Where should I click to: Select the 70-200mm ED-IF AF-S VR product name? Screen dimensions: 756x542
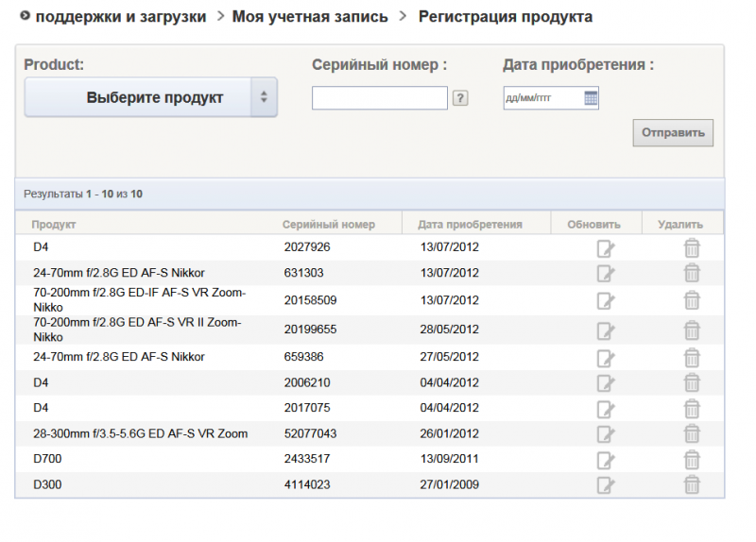139,299
